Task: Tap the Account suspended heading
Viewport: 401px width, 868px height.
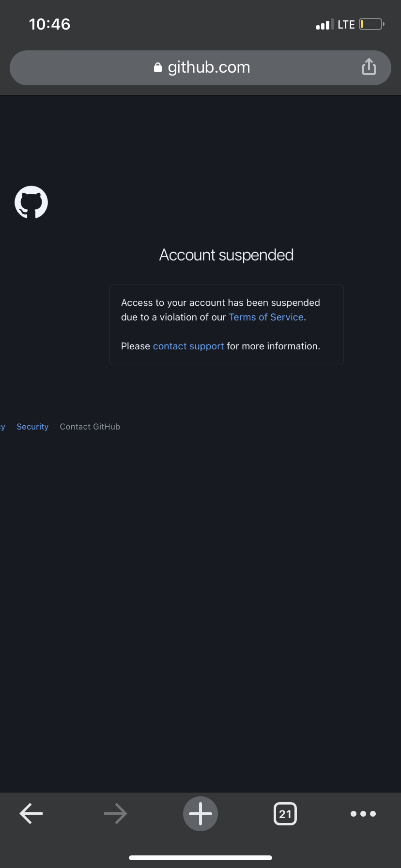Action: 226,254
